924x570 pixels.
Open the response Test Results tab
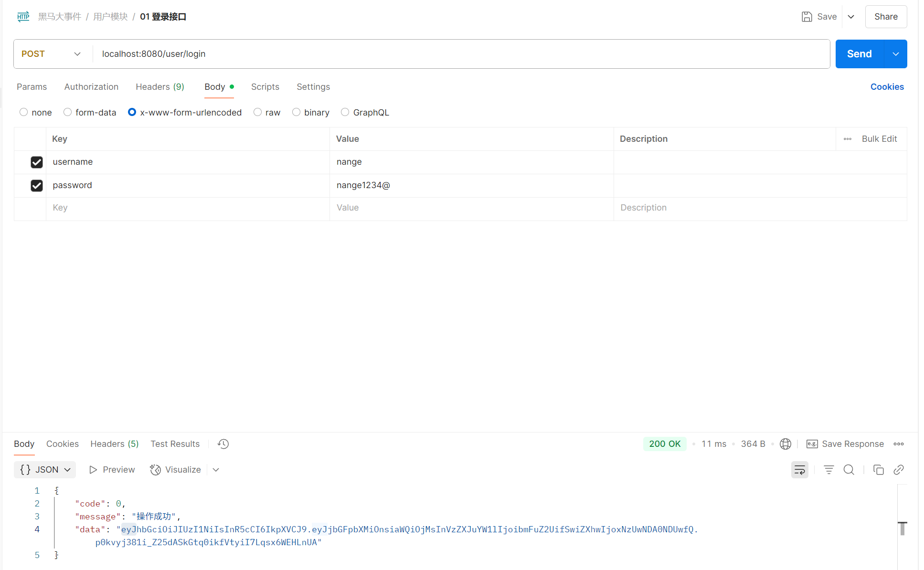tap(175, 444)
